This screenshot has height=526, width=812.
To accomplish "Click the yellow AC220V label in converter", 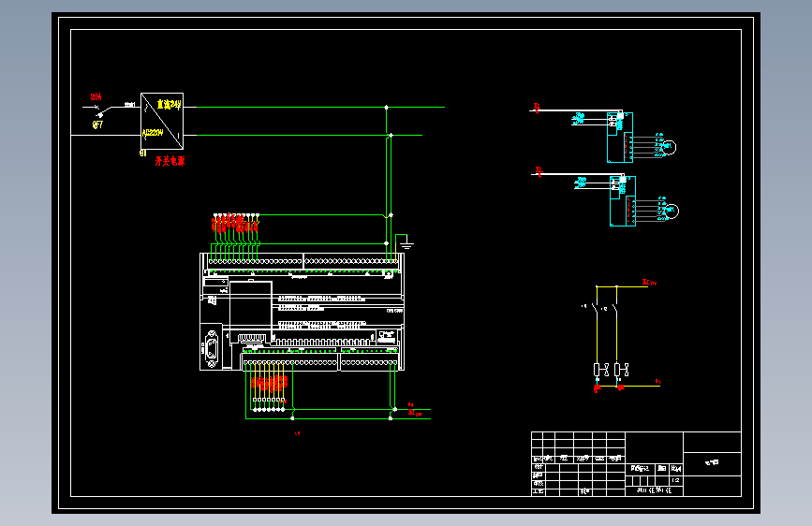I will pyautogui.click(x=153, y=133).
